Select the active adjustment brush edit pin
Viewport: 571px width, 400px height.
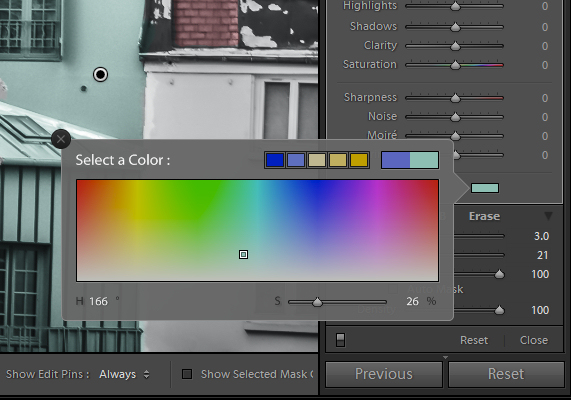coord(101,75)
